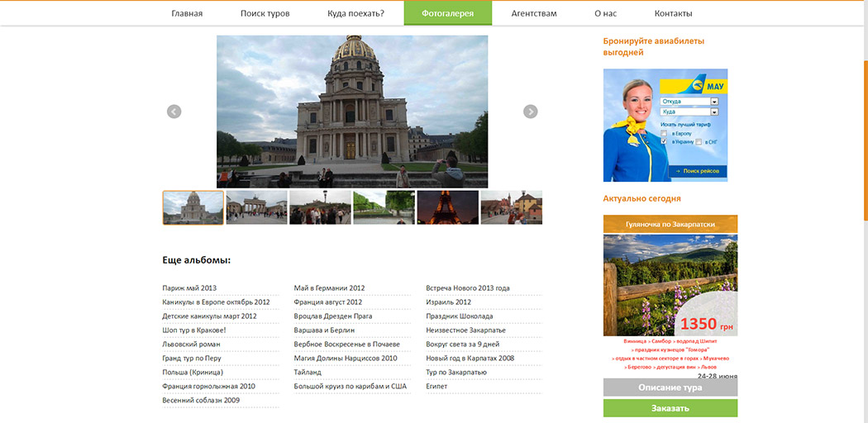The width and height of the screenshot is (868, 423).
Task: Click the MAU airline logo
Action: click(x=699, y=84)
